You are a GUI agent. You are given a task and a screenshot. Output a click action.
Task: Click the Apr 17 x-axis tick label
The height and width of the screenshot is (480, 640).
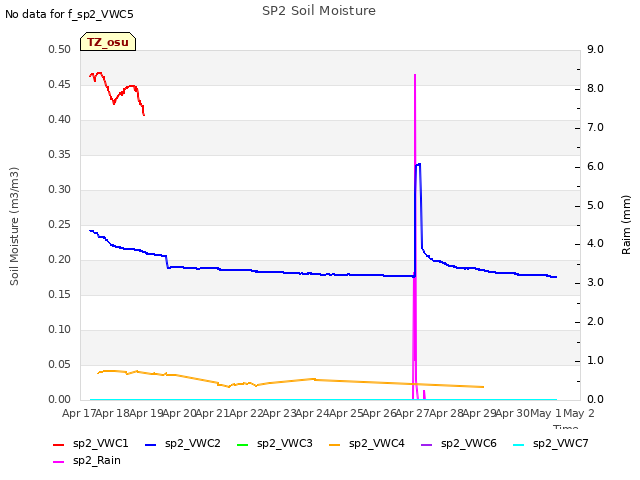tap(79, 413)
